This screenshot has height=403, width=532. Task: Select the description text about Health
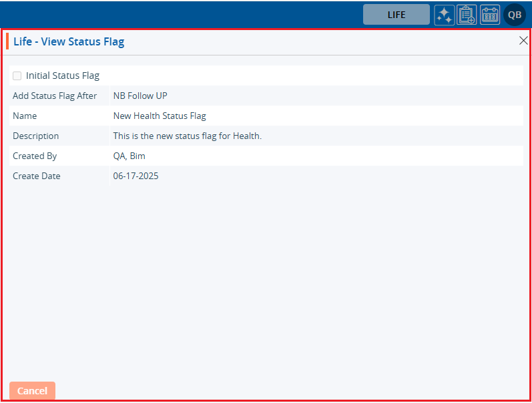click(x=187, y=136)
